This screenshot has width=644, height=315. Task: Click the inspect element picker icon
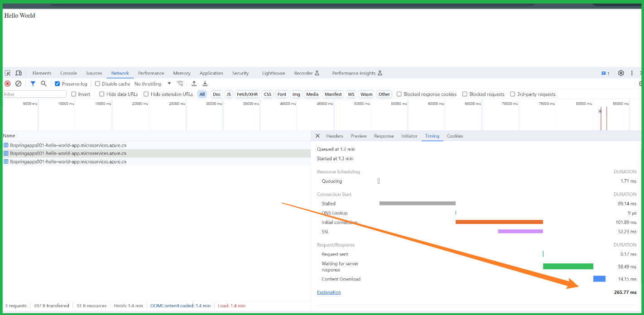[8, 73]
